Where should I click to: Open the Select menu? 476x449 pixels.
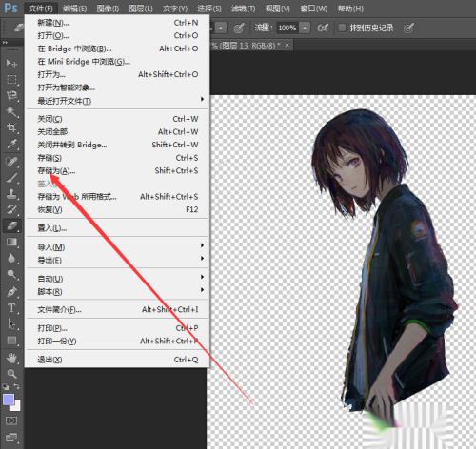coord(209,9)
